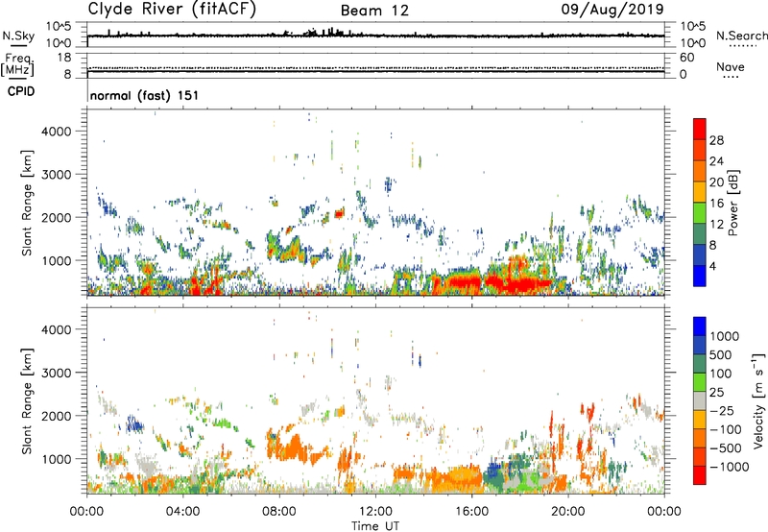Select the date '09/Aug/2019'
The image size is (768, 532).
tap(612, 10)
